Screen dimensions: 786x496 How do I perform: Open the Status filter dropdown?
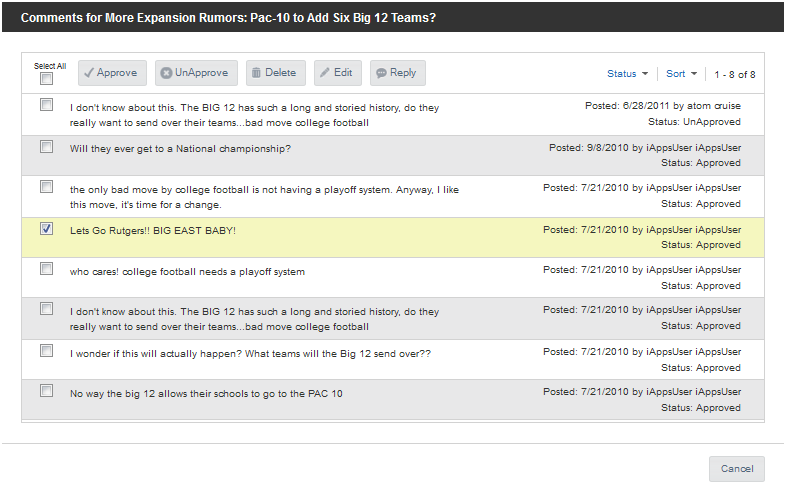pos(627,74)
